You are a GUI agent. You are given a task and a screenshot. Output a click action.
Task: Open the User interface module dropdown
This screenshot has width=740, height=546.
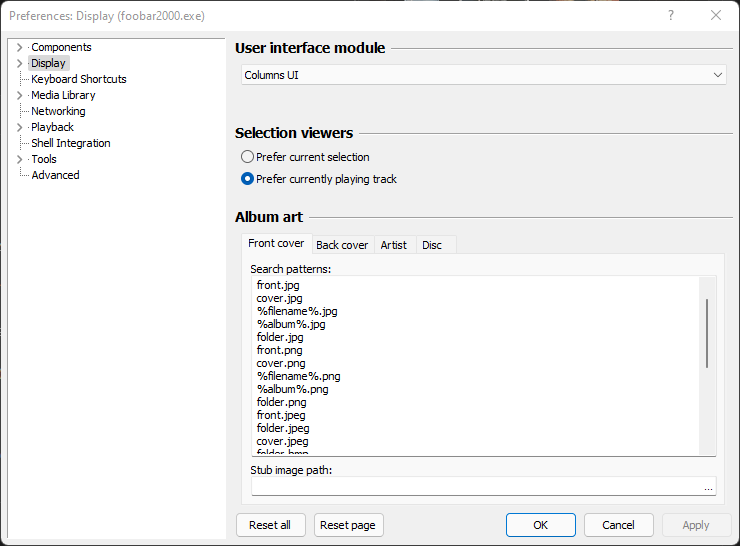pos(484,75)
